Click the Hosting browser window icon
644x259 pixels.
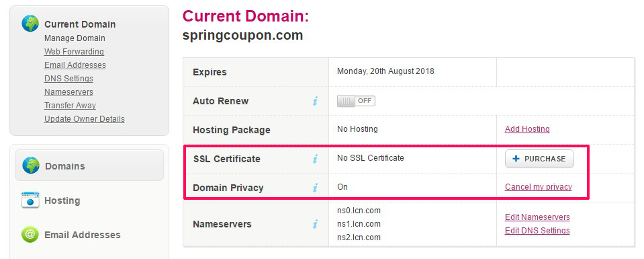tap(30, 200)
